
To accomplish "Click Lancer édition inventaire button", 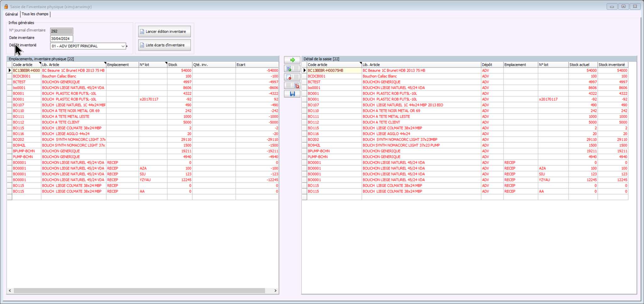I will tap(164, 32).
